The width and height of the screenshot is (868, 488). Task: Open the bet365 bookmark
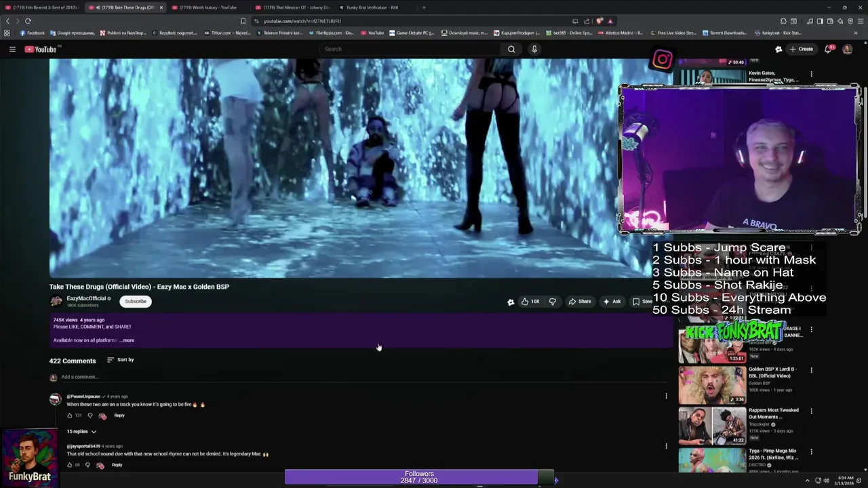click(x=569, y=33)
